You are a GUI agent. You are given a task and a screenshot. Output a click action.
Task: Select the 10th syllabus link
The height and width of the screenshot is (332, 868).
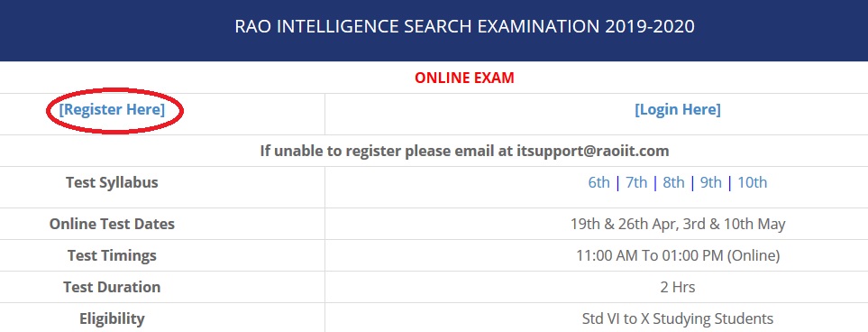click(753, 182)
